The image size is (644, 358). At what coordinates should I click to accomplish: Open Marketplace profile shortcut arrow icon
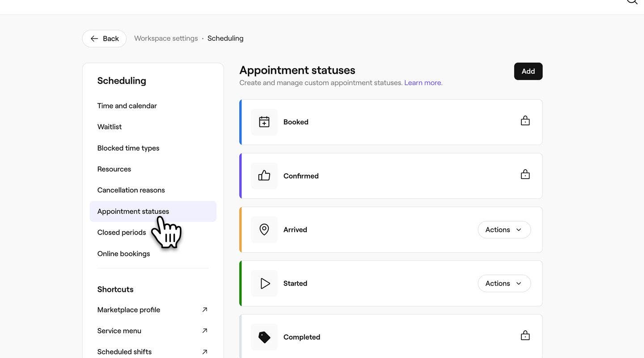click(x=204, y=310)
